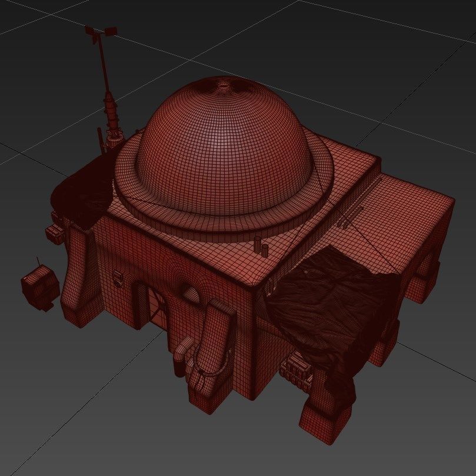This screenshot has height=476, width=476.
Task: Select the two small cylinders near the dome
Action: [261, 247]
